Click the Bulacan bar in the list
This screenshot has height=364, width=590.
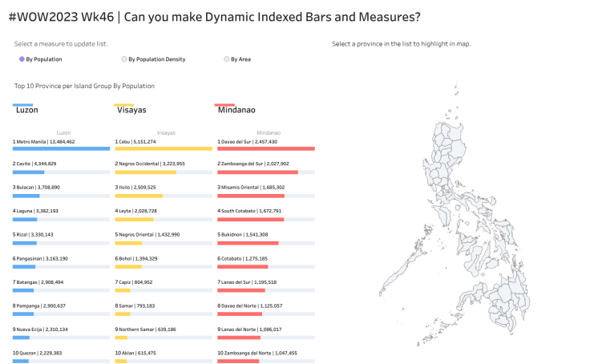coord(26,196)
